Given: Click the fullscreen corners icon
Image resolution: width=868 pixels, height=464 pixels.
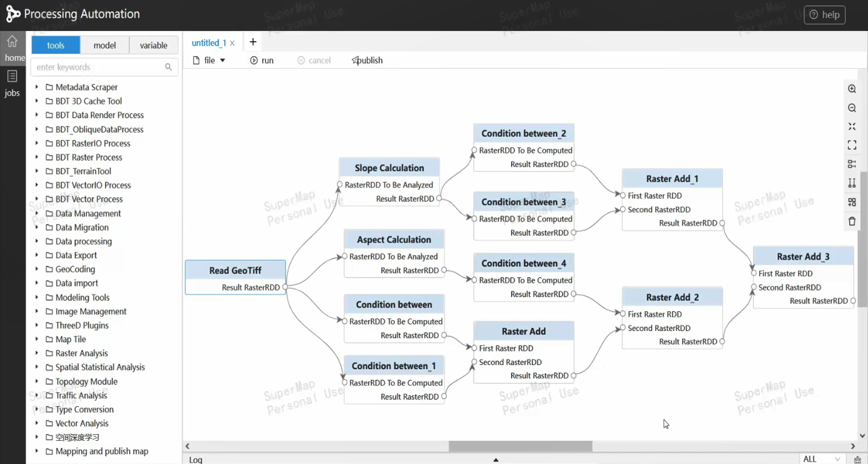Looking at the screenshot, I should (852, 145).
